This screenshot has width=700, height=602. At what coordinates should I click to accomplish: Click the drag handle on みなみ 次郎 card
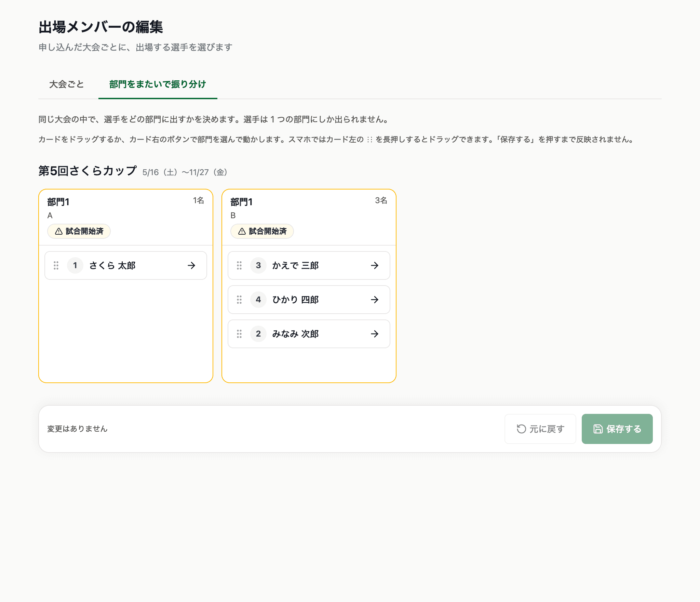[239, 334]
